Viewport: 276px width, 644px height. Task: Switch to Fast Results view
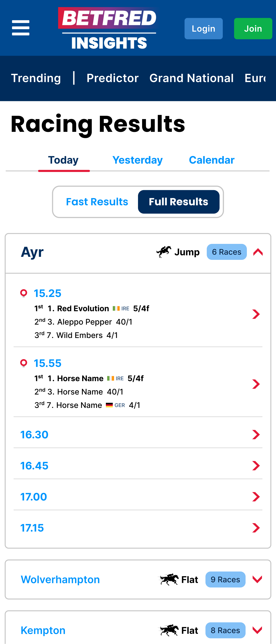(x=97, y=202)
